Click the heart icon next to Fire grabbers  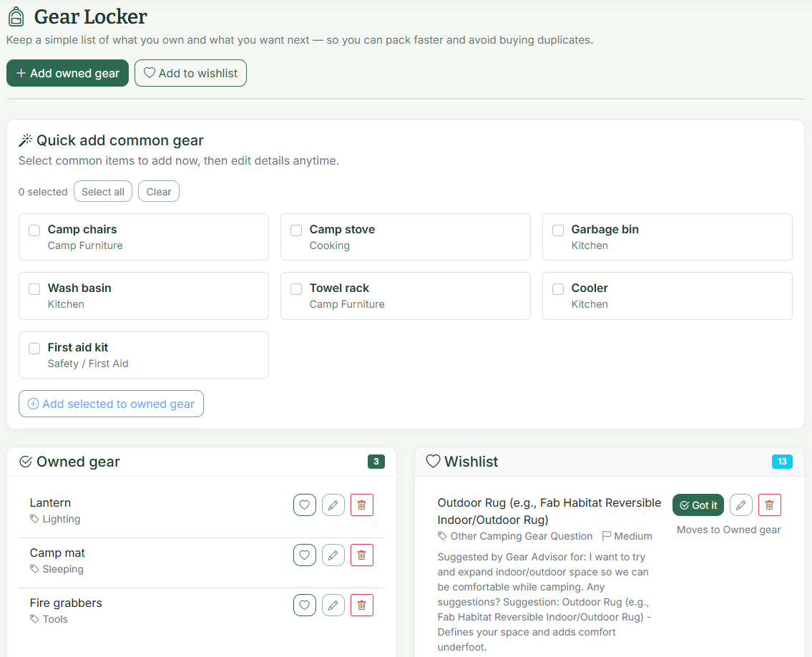pyautogui.click(x=304, y=605)
